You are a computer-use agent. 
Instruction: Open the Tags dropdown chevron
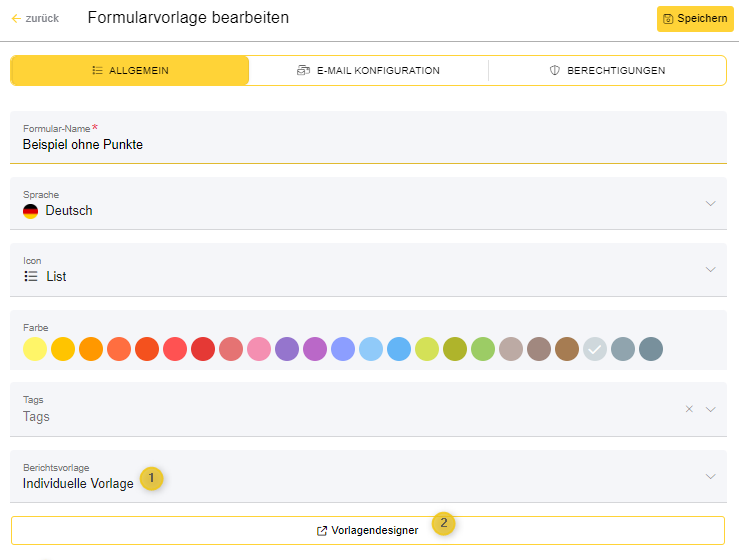(710, 409)
